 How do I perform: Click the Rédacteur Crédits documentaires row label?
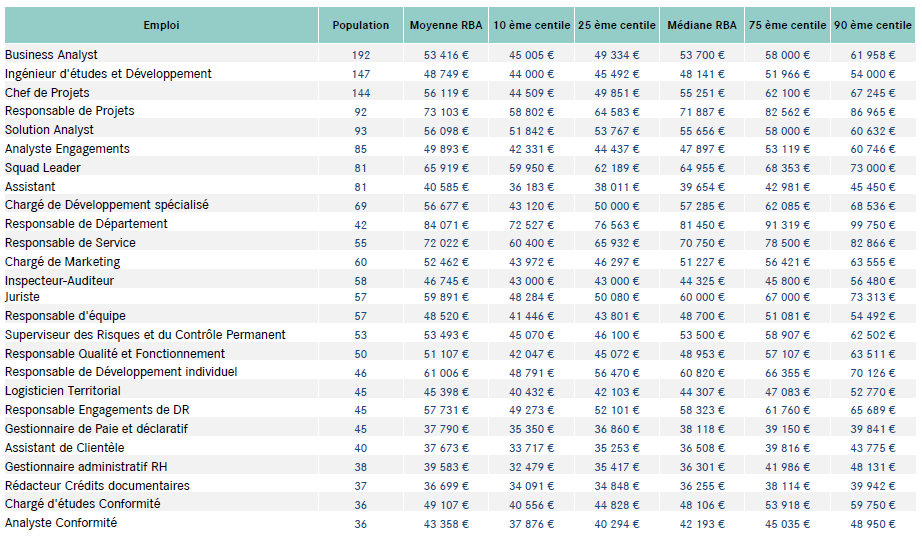pos(97,485)
